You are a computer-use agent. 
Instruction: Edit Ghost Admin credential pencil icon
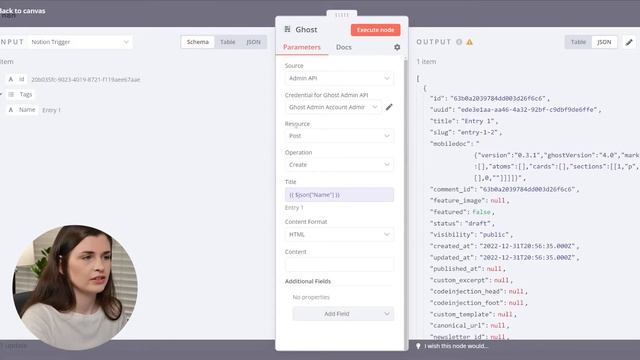click(389, 107)
